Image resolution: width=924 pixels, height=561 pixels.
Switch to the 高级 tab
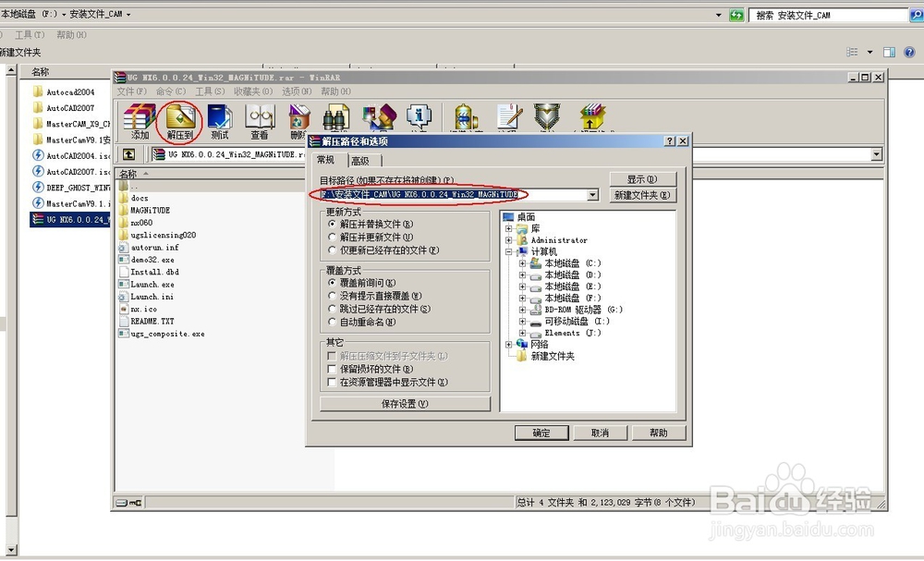(360, 161)
